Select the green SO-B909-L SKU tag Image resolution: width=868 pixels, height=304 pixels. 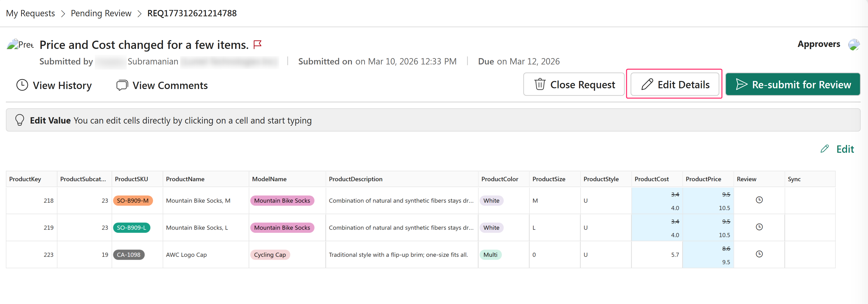pyautogui.click(x=131, y=227)
